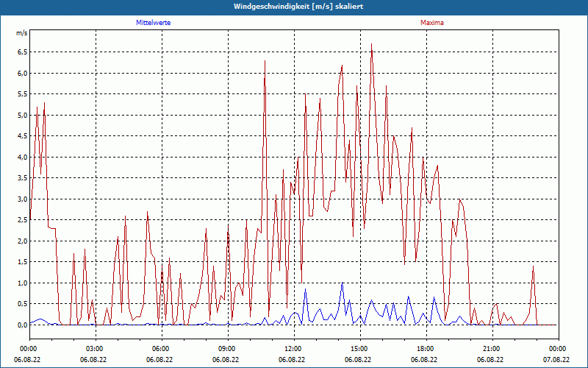This screenshot has width=588, height=368.
Task: Click the 07.08.22 date label
Action: pos(556,359)
